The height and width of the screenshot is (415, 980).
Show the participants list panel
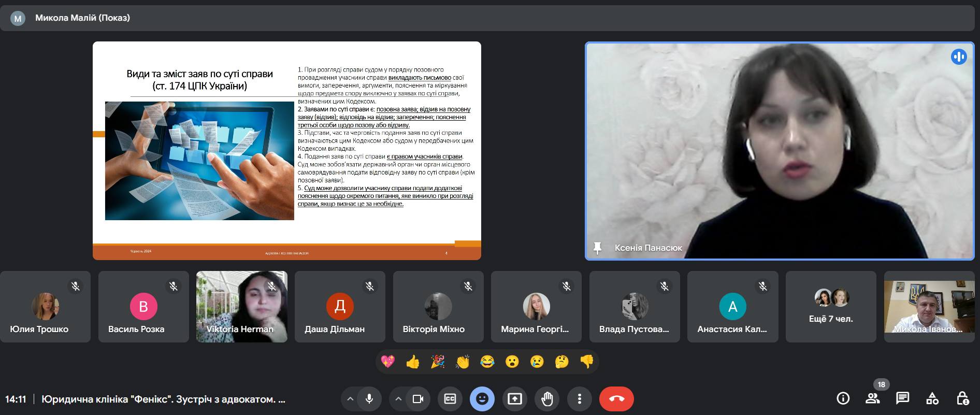click(873, 398)
